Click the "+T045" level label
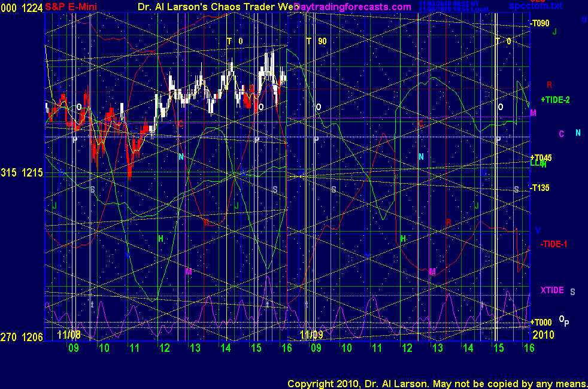This screenshot has width=588, height=389. coord(541,158)
